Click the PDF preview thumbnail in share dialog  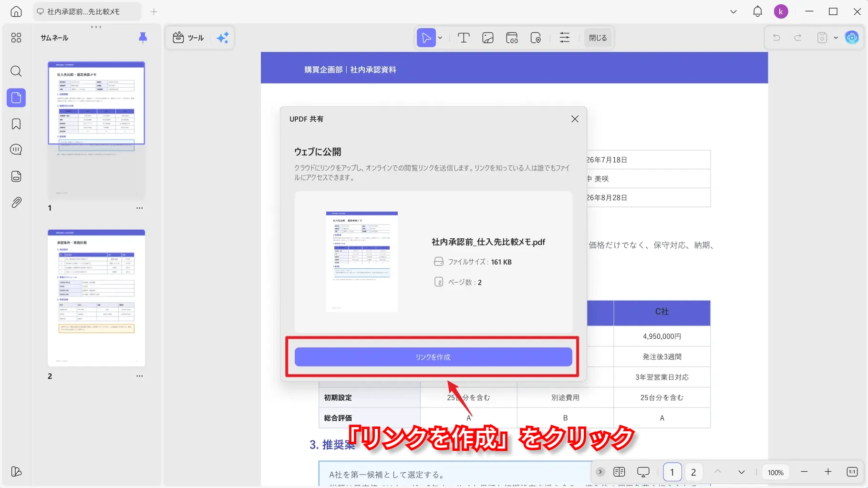click(x=362, y=262)
